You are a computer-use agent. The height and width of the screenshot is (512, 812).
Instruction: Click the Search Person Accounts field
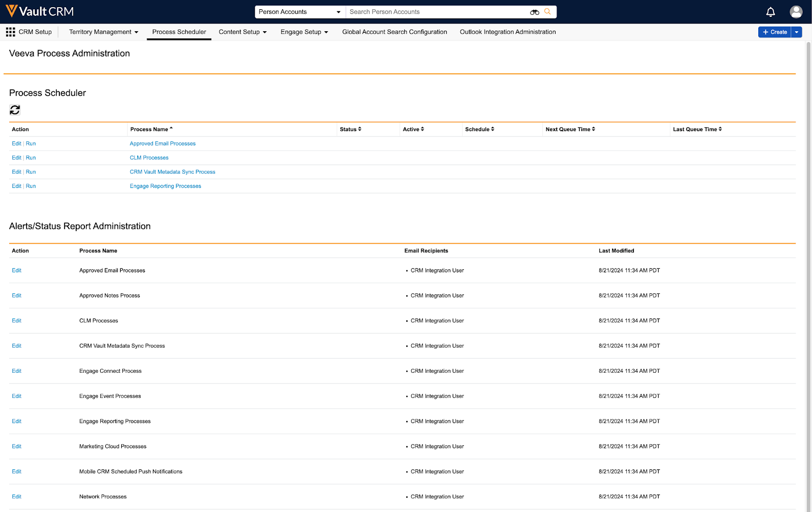click(437, 12)
